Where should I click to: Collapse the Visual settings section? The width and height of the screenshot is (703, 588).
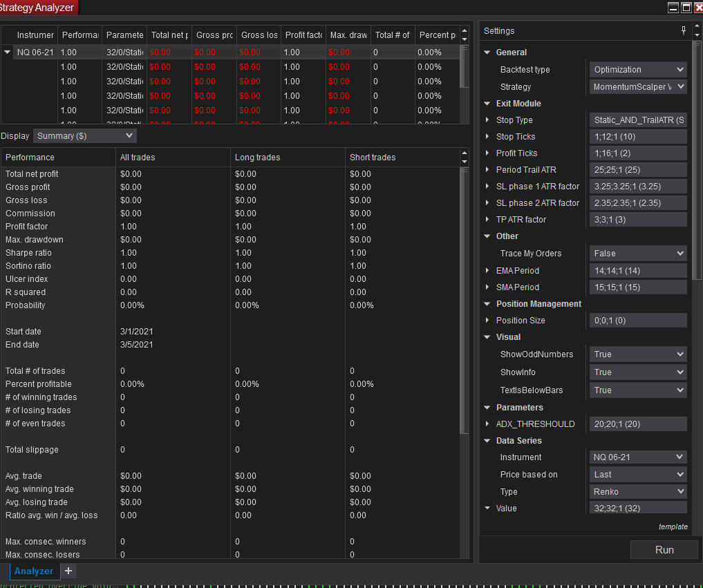[x=487, y=337]
